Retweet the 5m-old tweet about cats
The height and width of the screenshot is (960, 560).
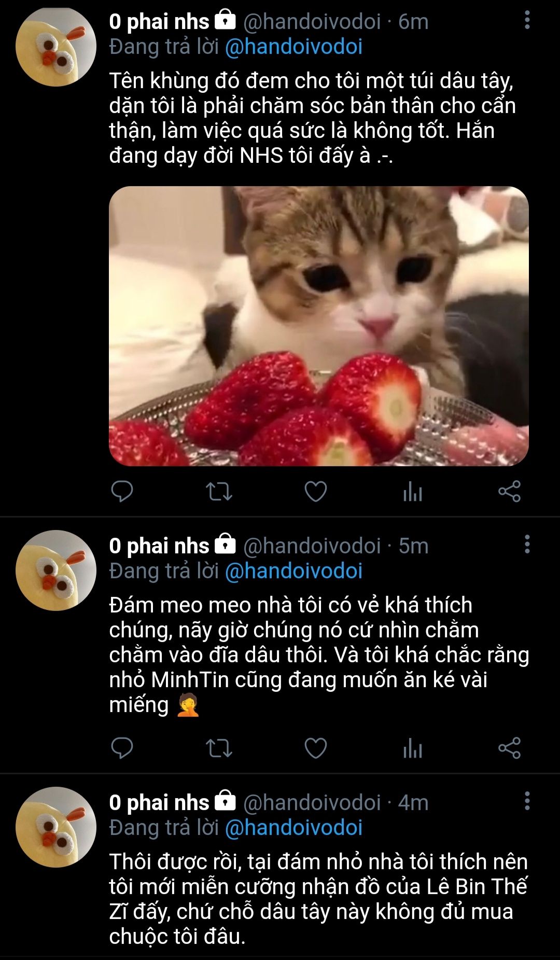[219, 748]
